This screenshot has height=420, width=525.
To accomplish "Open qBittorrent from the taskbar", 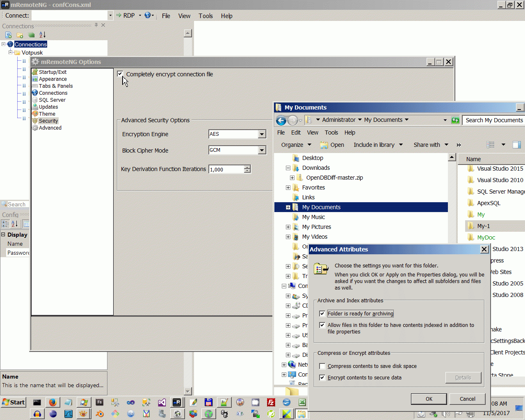I will [x=131, y=414].
